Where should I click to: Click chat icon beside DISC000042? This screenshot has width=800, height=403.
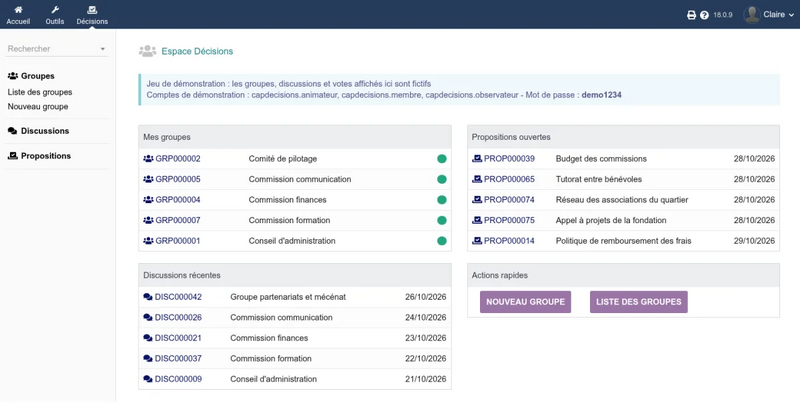[x=148, y=297]
